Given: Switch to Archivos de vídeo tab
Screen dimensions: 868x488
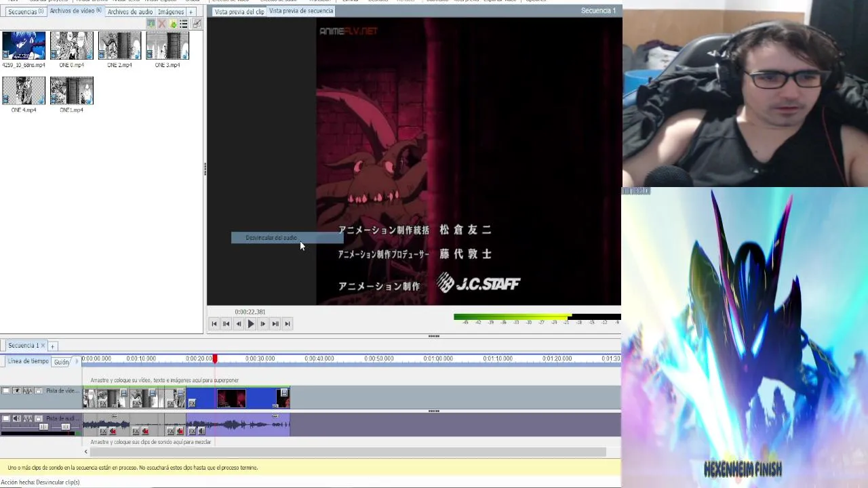Looking at the screenshot, I should 75,11.
